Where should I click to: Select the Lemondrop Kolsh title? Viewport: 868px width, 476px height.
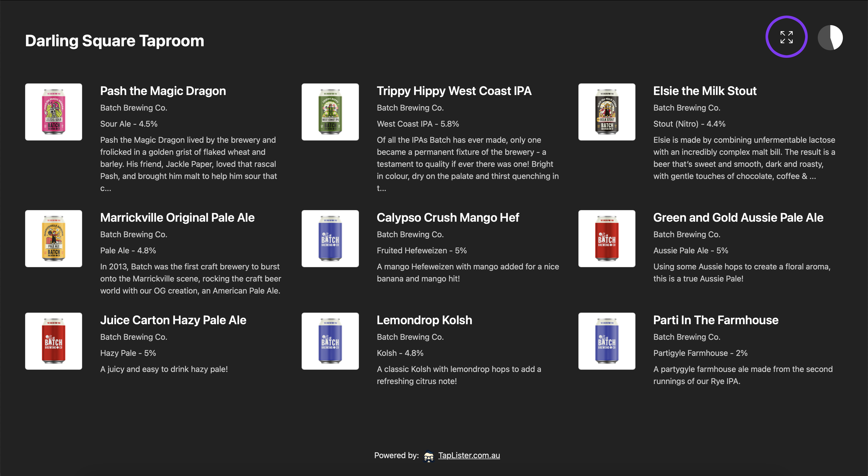[424, 320]
